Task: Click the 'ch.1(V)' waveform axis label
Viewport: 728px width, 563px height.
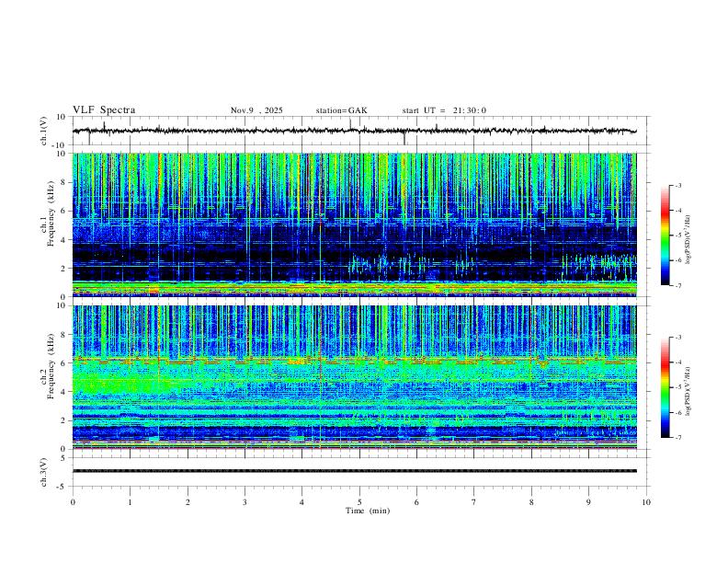Action: click(44, 131)
